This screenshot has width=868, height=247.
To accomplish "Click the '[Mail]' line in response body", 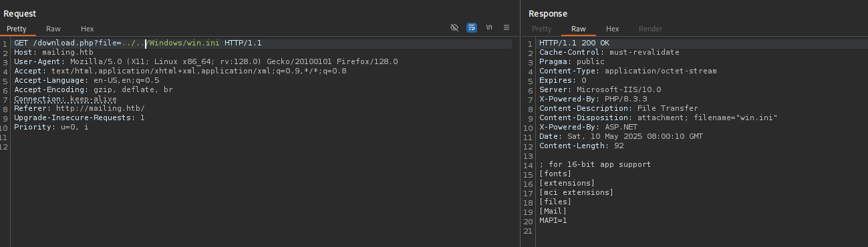I will [x=553, y=211].
